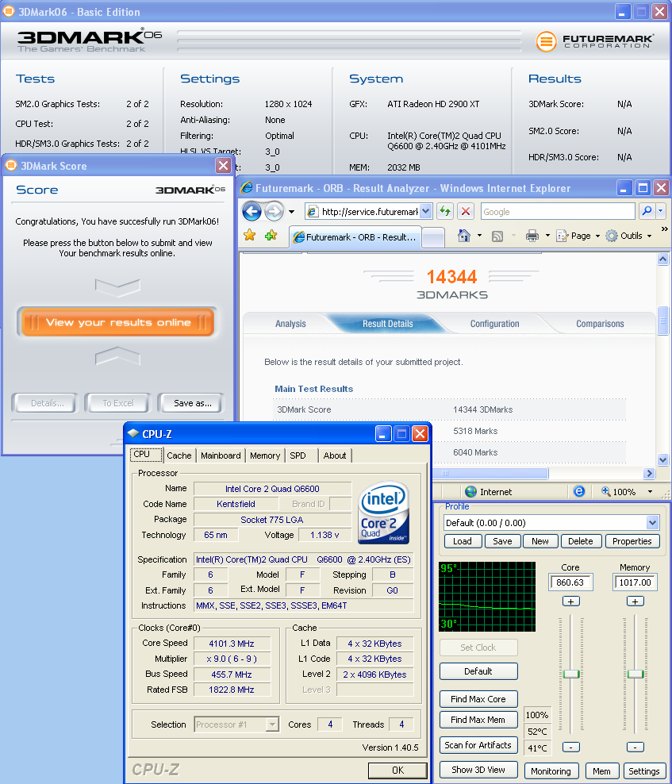Click OK in CPU-Z window
The height and width of the screenshot is (784, 672).
click(x=398, y=770)
